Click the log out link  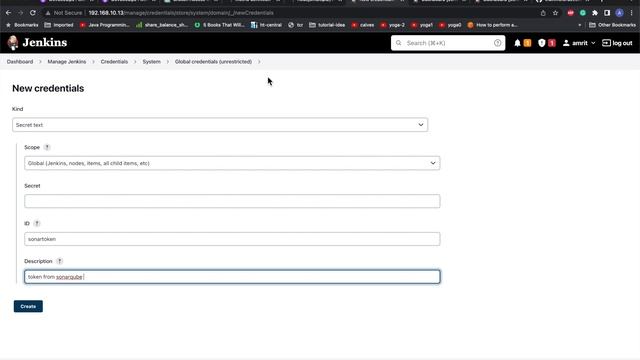click(x=617, y=43)
